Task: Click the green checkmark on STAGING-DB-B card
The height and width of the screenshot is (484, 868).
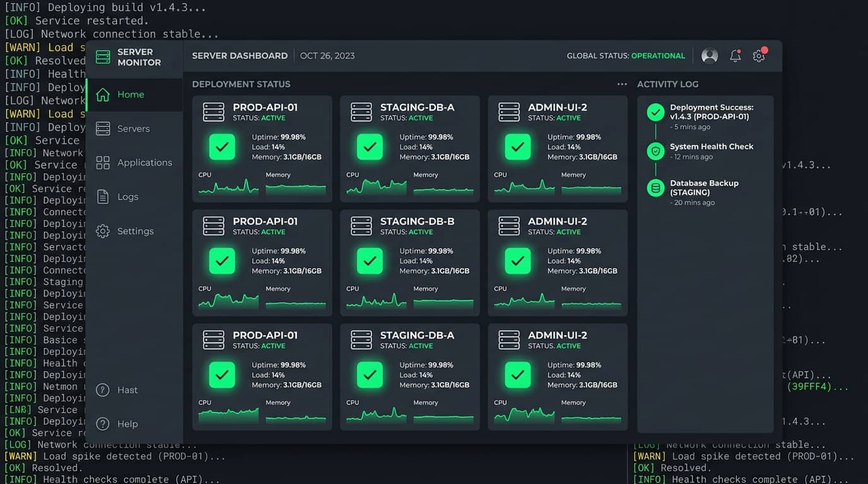Action: click(x=370, y=260)
